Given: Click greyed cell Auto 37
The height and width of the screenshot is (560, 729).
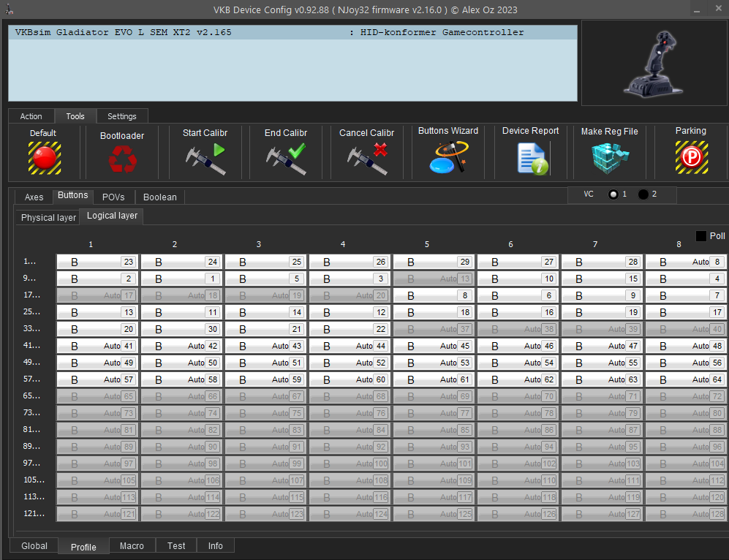Looking at the screenshot, I should click(434, 329).
